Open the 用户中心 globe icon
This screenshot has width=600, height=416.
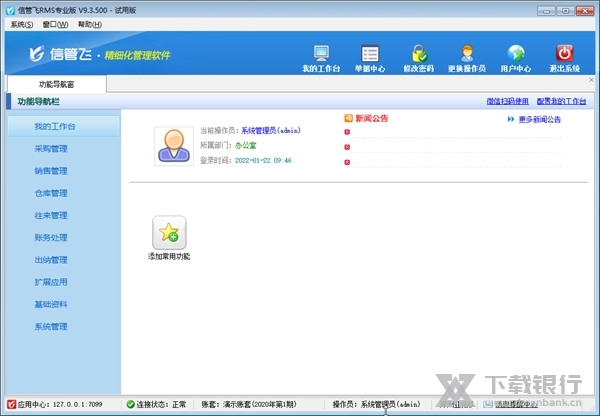point(516,53)
